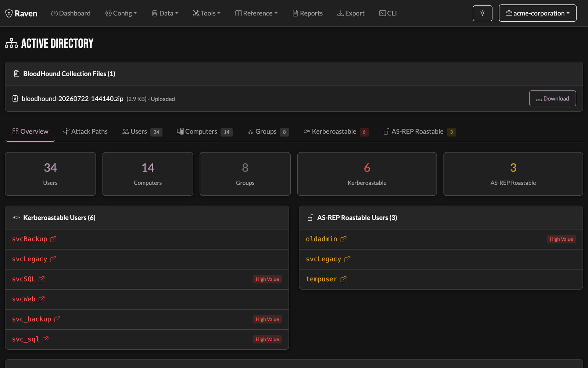Click the Raven brand name

(x=26, y=14)
